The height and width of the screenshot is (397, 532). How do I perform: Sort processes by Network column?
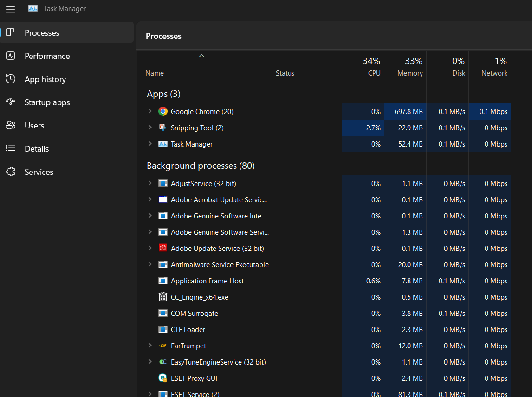(x=490, y=66)
